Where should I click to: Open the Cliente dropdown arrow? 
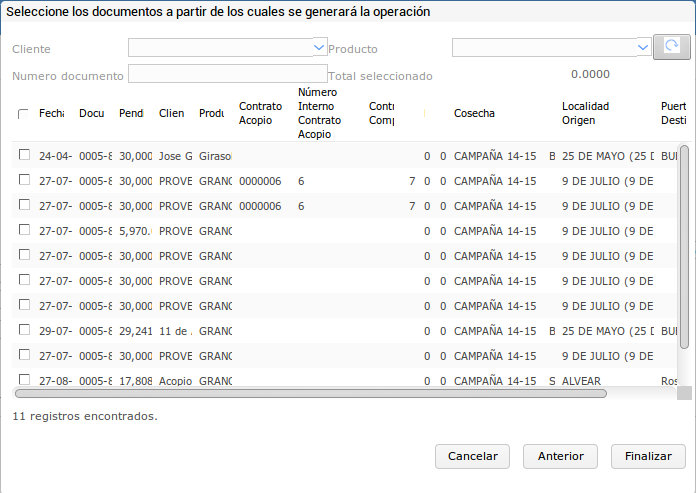click(x=319, y=47)
